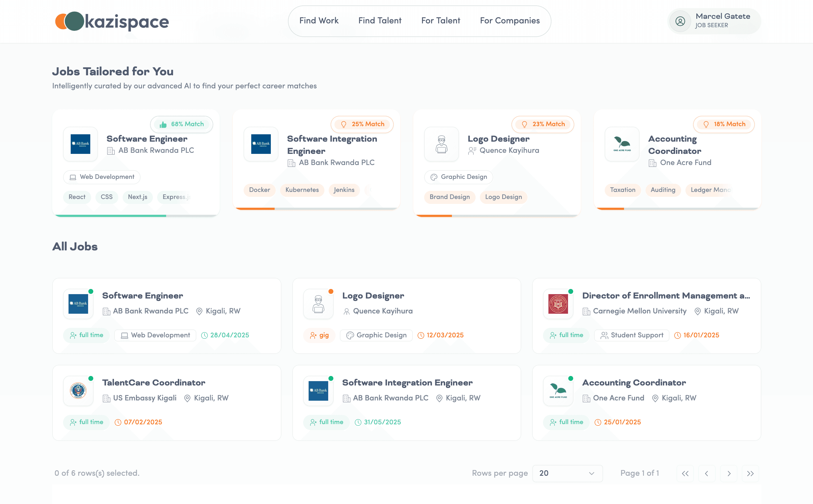Click thumbs-up icon on 68% Match badge
Viewport: 813px width, 504px height.
point(163,124)
